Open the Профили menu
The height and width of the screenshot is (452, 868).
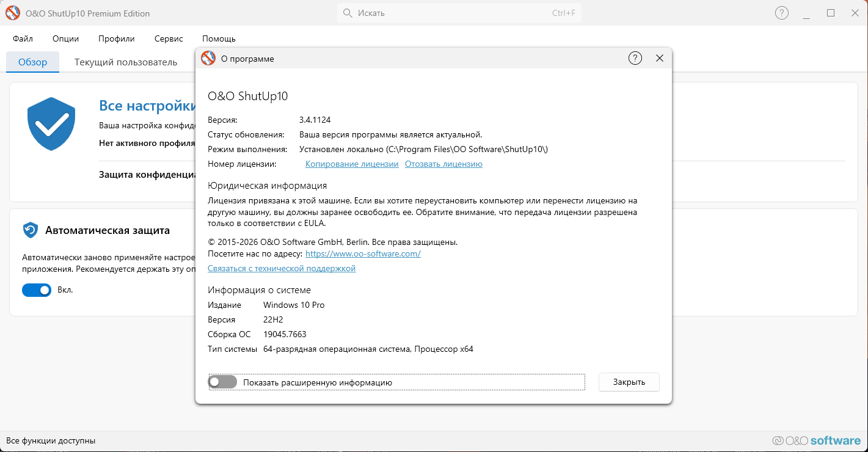pyautogui.click(x=116, y=38)
